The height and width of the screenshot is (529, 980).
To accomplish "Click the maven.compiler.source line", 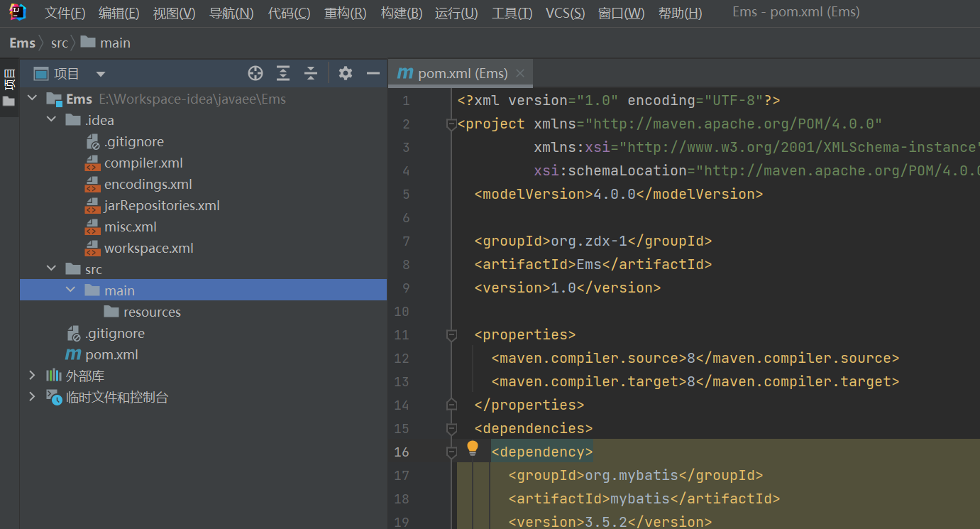I will [695, 358].
